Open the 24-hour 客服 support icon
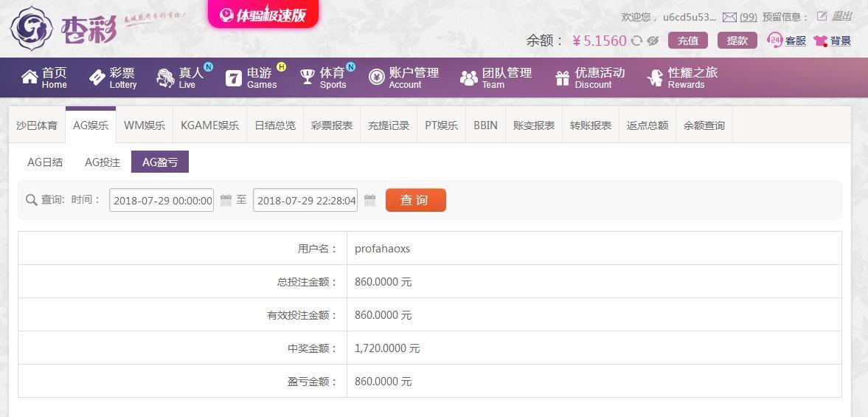Screen dimensions: 868x417 pos(775,40)
